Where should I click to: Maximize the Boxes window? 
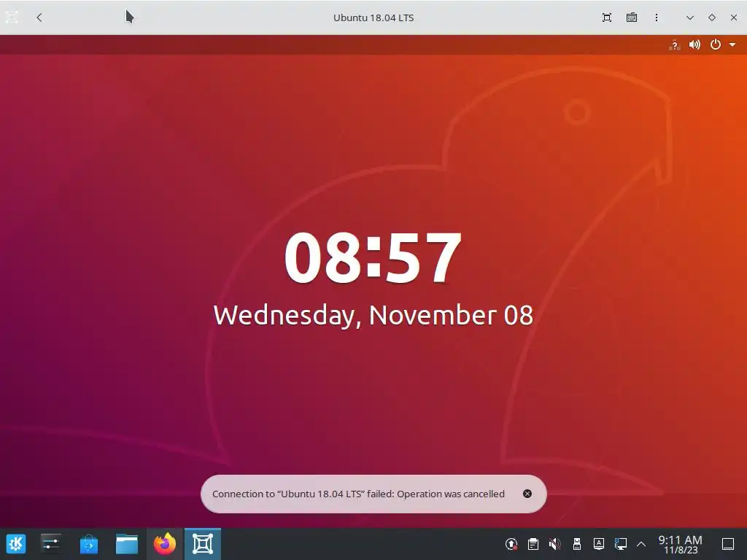[712, 17]
